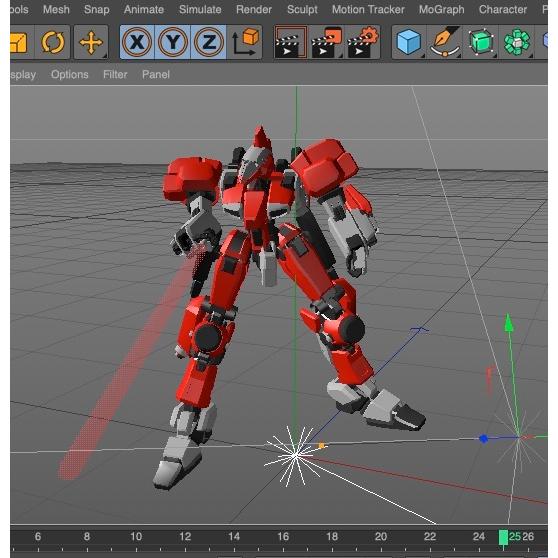558x558 pixels.
Task: Open viewport Options menu
Action: [70, 74]
